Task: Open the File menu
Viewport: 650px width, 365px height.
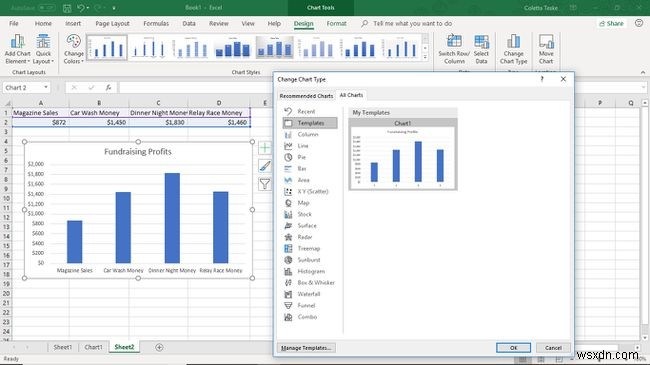Action: click(14, 24)
